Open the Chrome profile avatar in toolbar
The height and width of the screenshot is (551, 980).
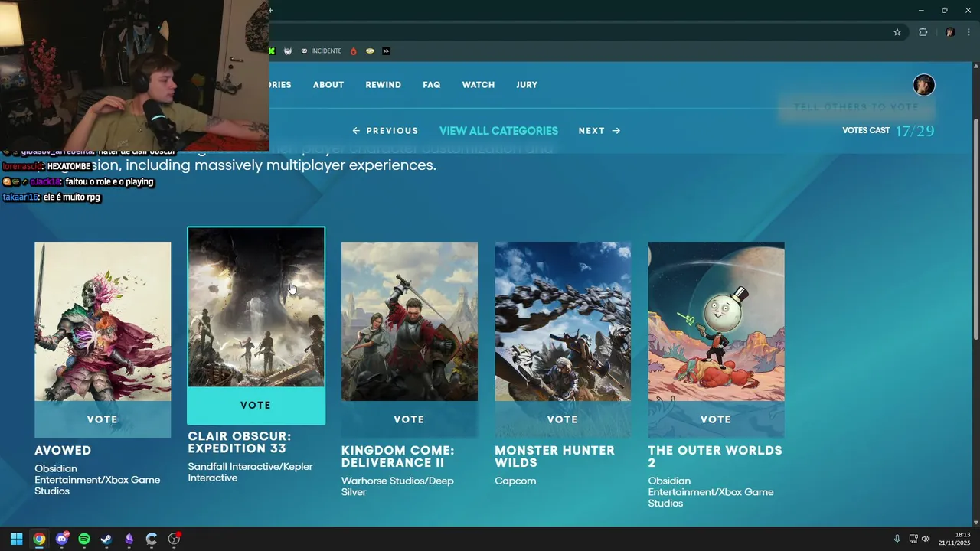(x=950, y=32)
